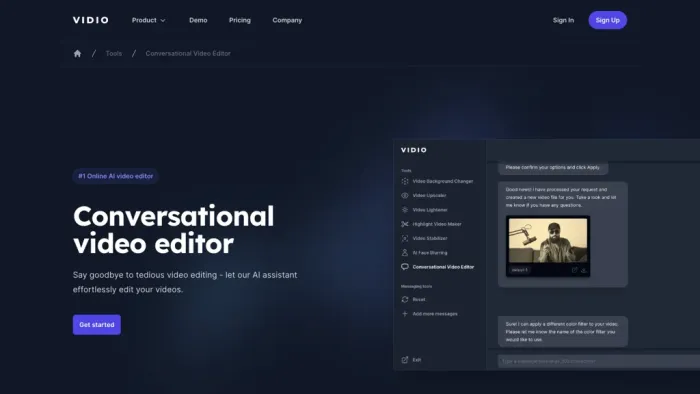Click the Add more messages plus icon
Image resolution: width=700 pixels, height=394 pixels.
pyautogui.click(x=405, y=314)
